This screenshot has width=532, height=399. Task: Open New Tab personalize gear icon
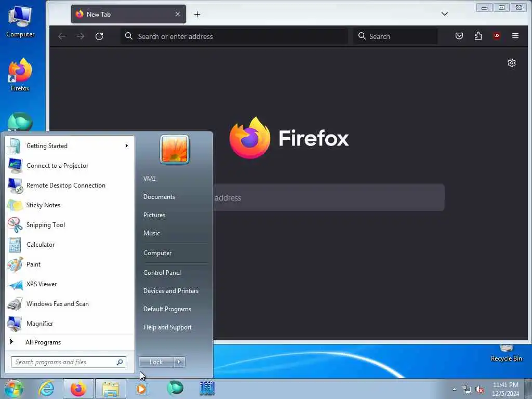[512, 63]
